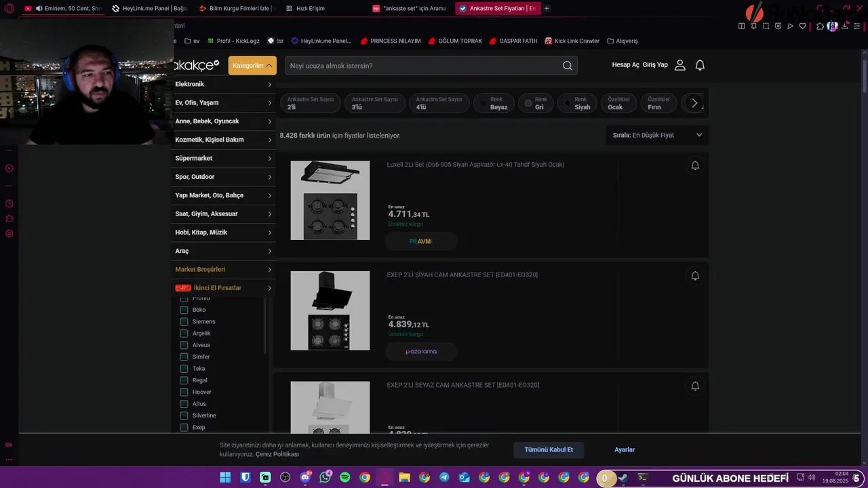Check the Altus brand filter
This screenshot has width=868, height=488.
coord(184,404)
